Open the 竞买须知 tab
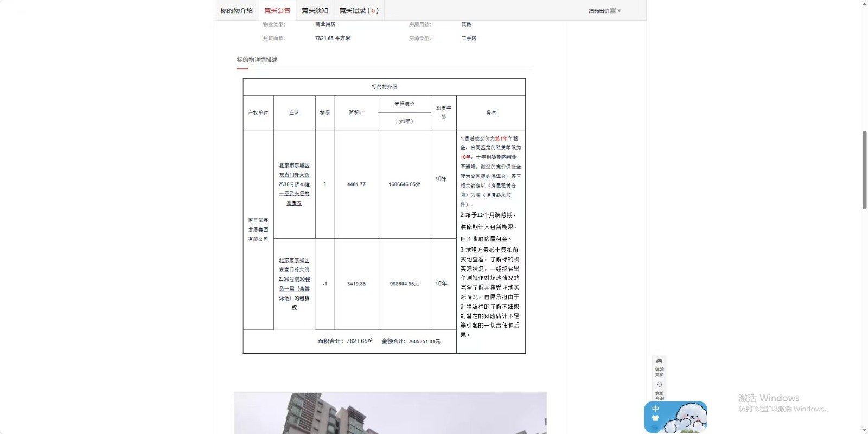 (x=315, y=10)
